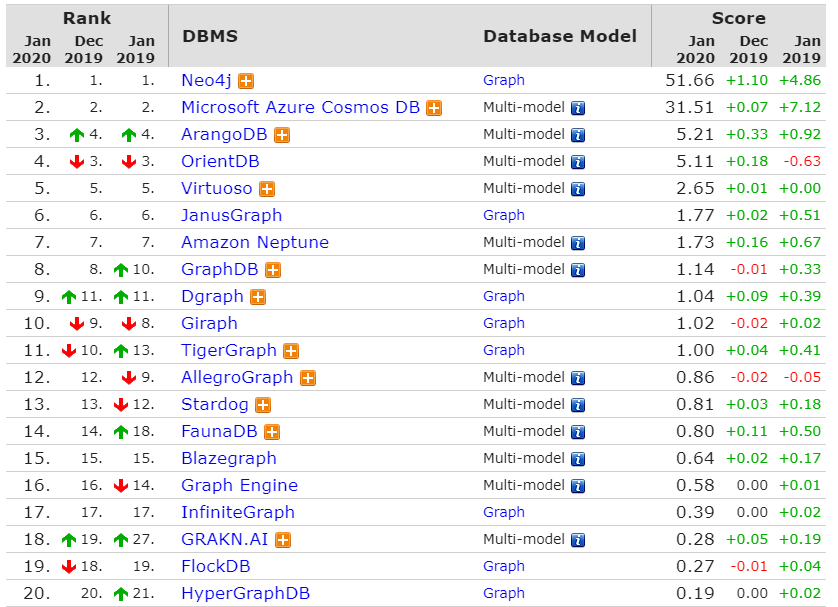Screen dimensions: 838x607
Task: Click the plus icon beside FaunaDB
Action: click(x=272, y=432)
